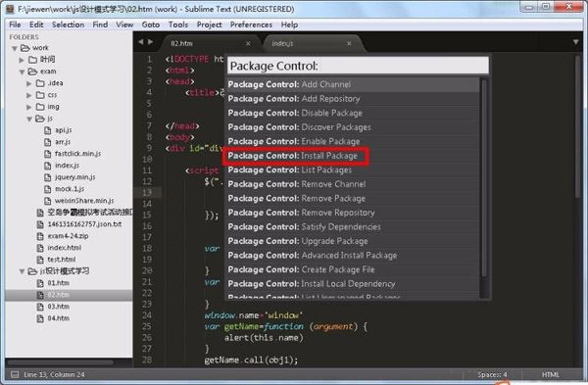Choose Package Control: Add Channel
Image resolution: width=588 pixels, height=385 pixels.
pos(353,84)
